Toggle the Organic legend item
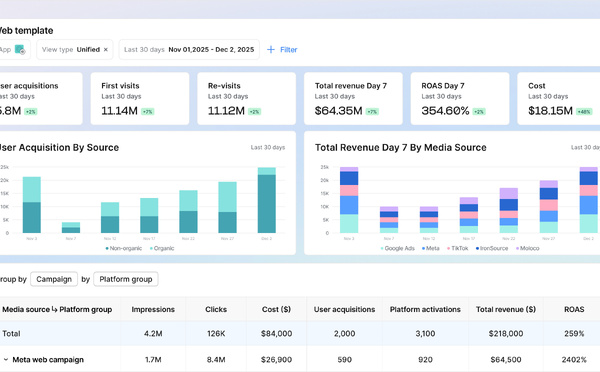 tap(162, 248)
